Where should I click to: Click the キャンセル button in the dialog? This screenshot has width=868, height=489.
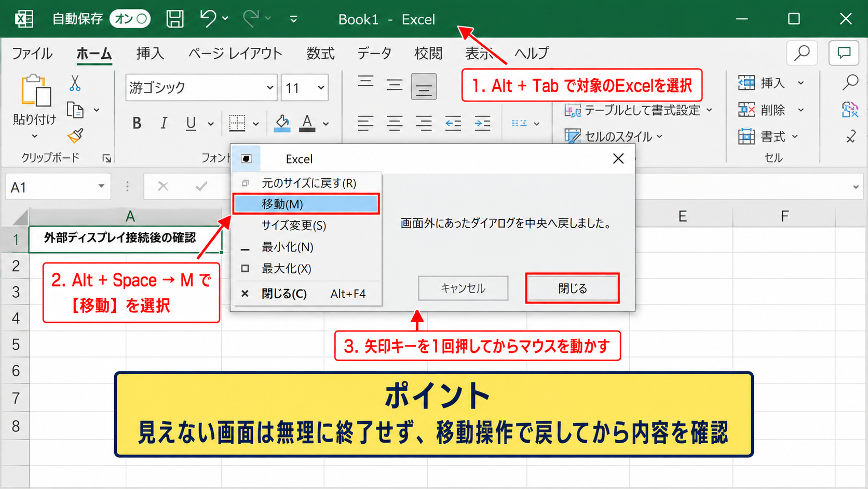coord(463,288)
